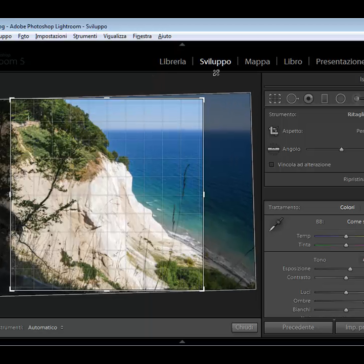364x364 pixels.
Task: Select the Adjustment Brush tool icon
Action: [x=357, y=99]
